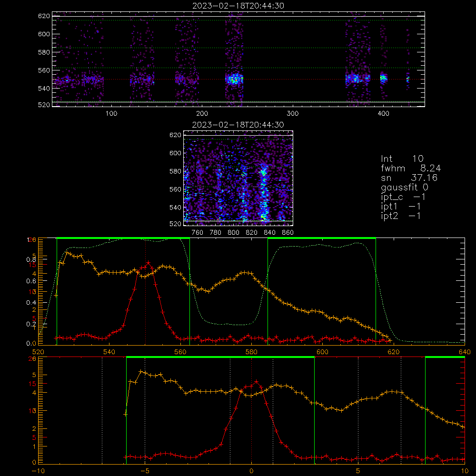This screenshot has height=476, width=476.
Task: Click the red curve peak in the third plot
Action: tap(148, 262)
